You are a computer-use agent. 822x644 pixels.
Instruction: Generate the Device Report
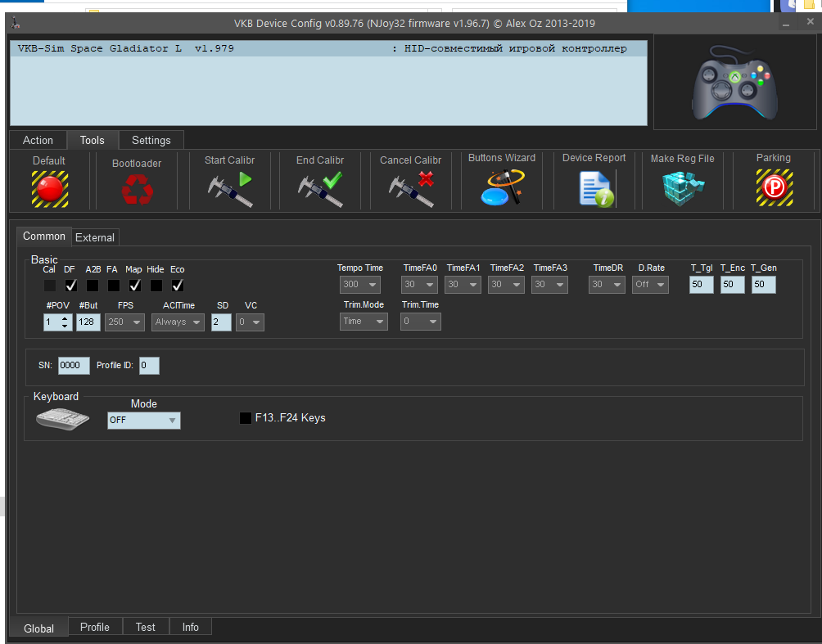pyautogui.click(x=596, y=189)
